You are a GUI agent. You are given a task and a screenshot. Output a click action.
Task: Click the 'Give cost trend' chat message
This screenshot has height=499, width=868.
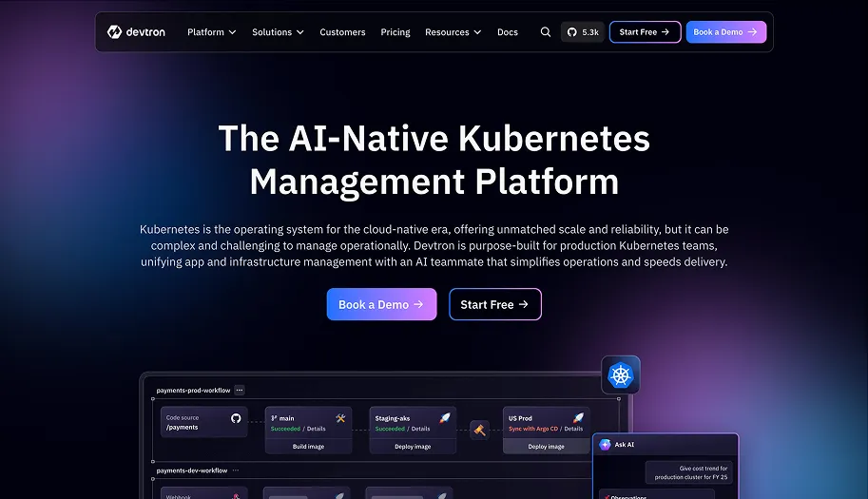[689, 472]
